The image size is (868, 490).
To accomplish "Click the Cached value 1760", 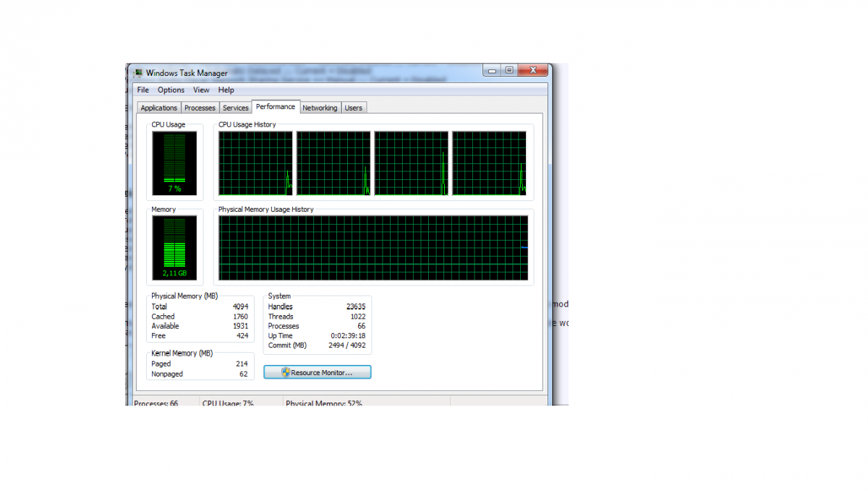I will click(240, 317).
